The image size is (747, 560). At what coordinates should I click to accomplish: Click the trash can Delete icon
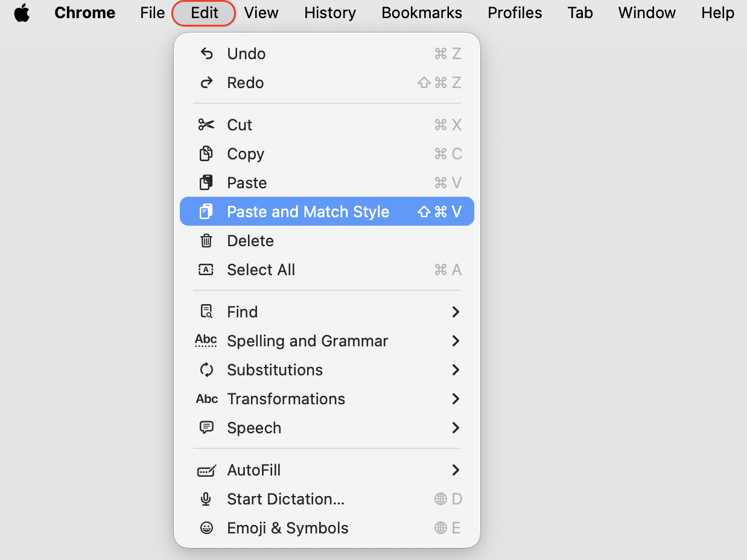(206, 241)
